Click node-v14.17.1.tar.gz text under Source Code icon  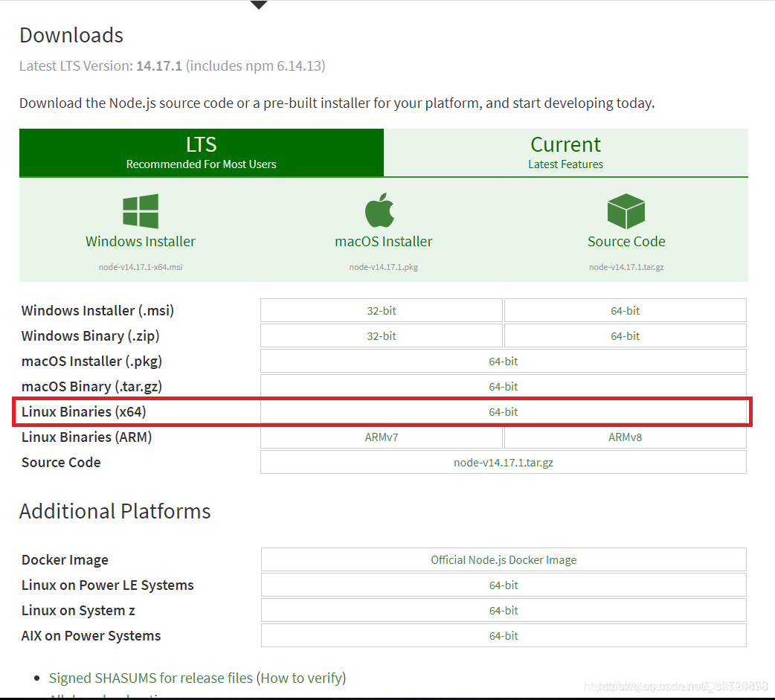[x=626, y=267]
